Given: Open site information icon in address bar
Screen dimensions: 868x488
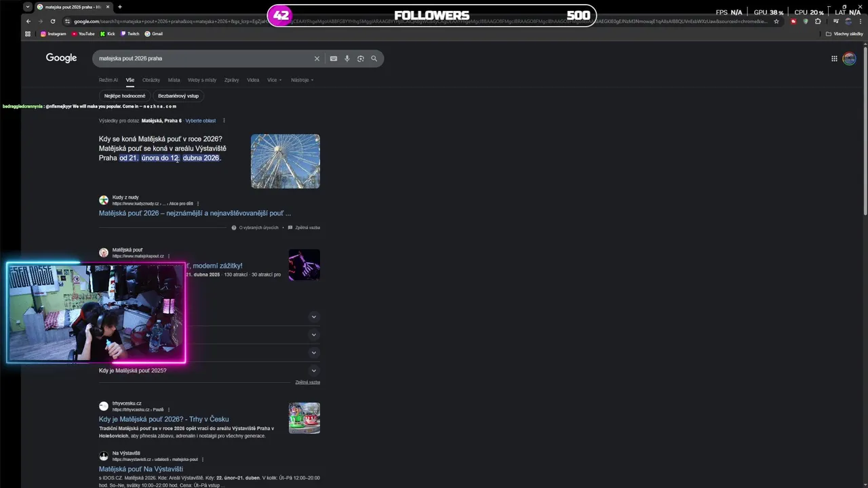Looking at the screenshot, I should click(67, 21).
